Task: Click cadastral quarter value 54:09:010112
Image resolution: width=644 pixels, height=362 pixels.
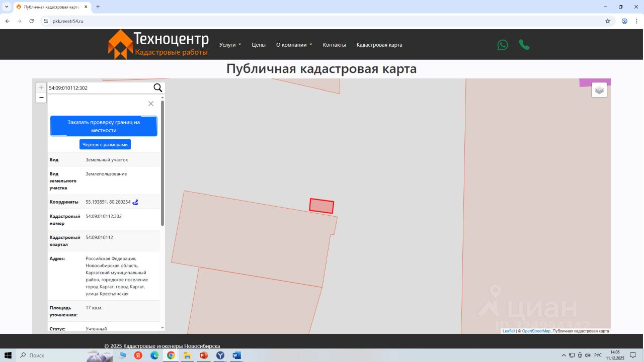Action: click(99, 237)
